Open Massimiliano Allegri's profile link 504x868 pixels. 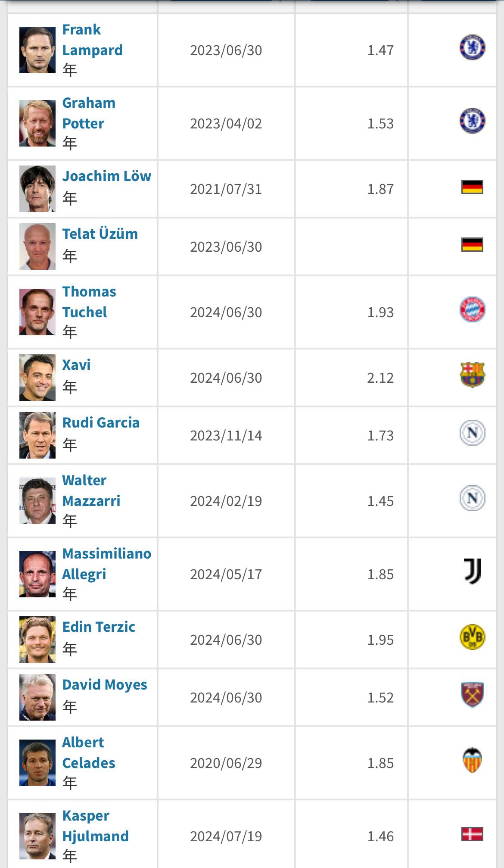tap(106, 564)
